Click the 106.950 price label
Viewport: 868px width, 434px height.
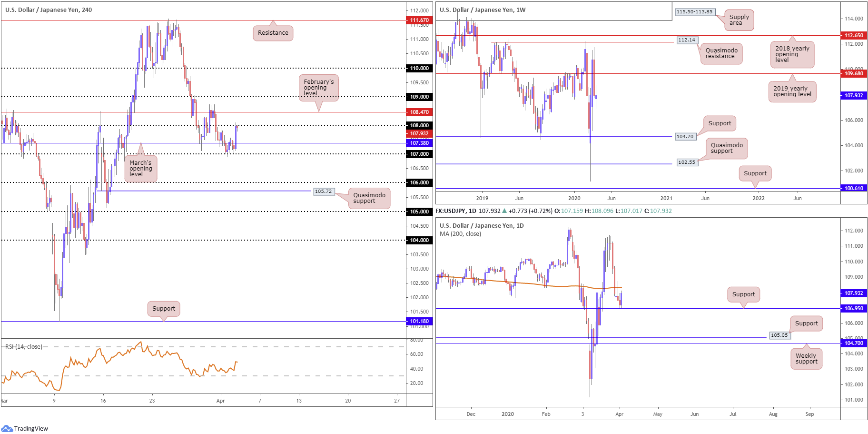click(854, 308)
